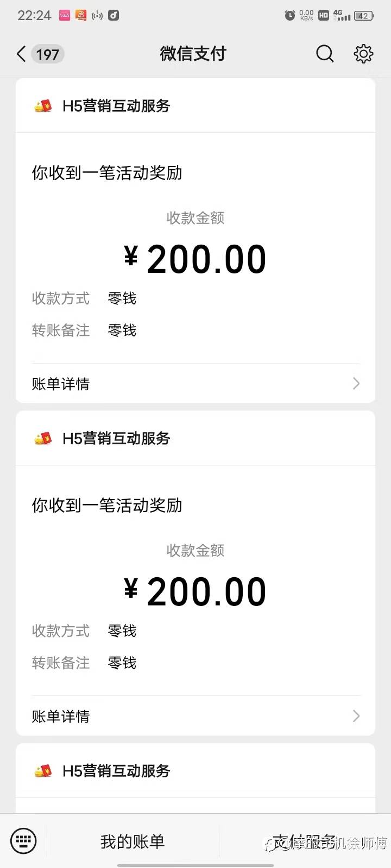The image size is (391, 868).
Task: Tap third H5营销互动服务 red packet icon
Action: tap(43, 770)
